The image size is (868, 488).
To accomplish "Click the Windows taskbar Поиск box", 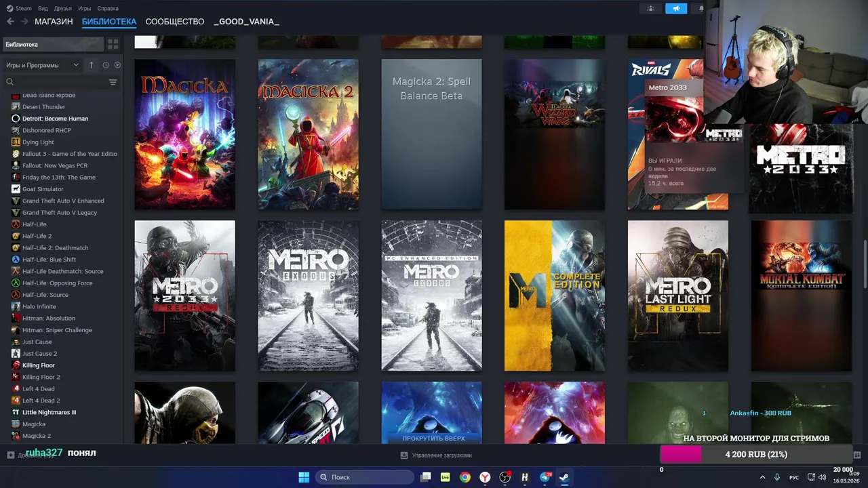I will pyautogui.click(x=366, y=477).
